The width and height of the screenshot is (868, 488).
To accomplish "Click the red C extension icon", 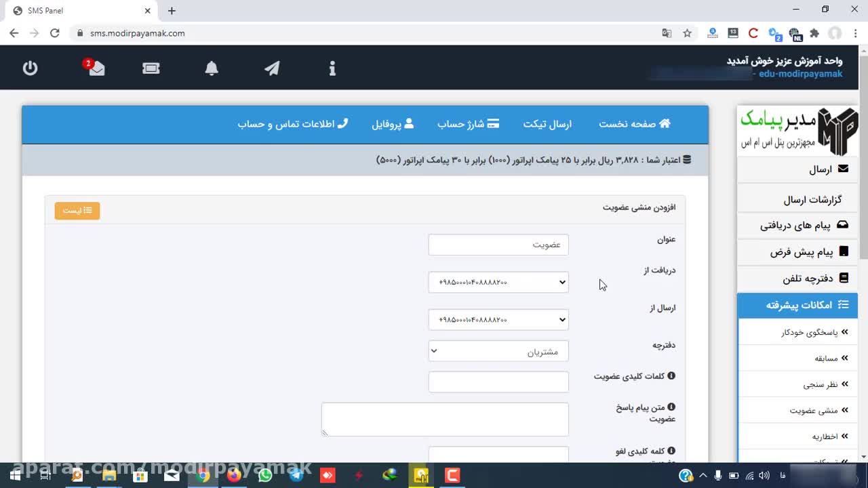I will click(753, 33).
